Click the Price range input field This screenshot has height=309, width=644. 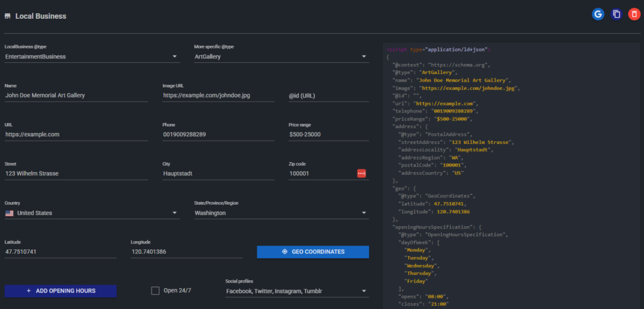point(328,134)
